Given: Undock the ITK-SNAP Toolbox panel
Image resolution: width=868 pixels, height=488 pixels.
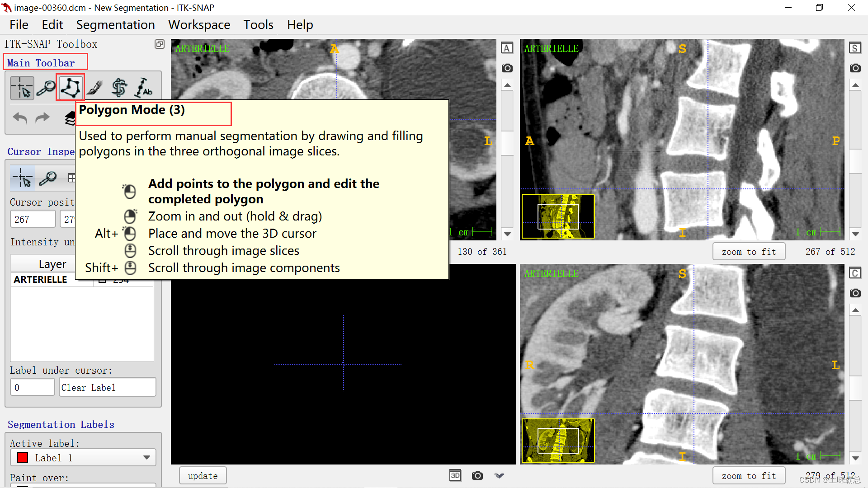Looking at the screenshot, I should [x=159, y=44].
